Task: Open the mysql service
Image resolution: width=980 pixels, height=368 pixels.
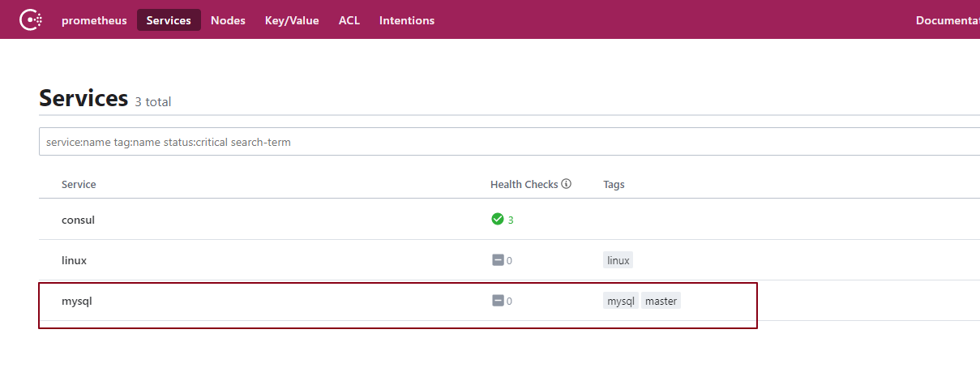Action: point(76,301)
